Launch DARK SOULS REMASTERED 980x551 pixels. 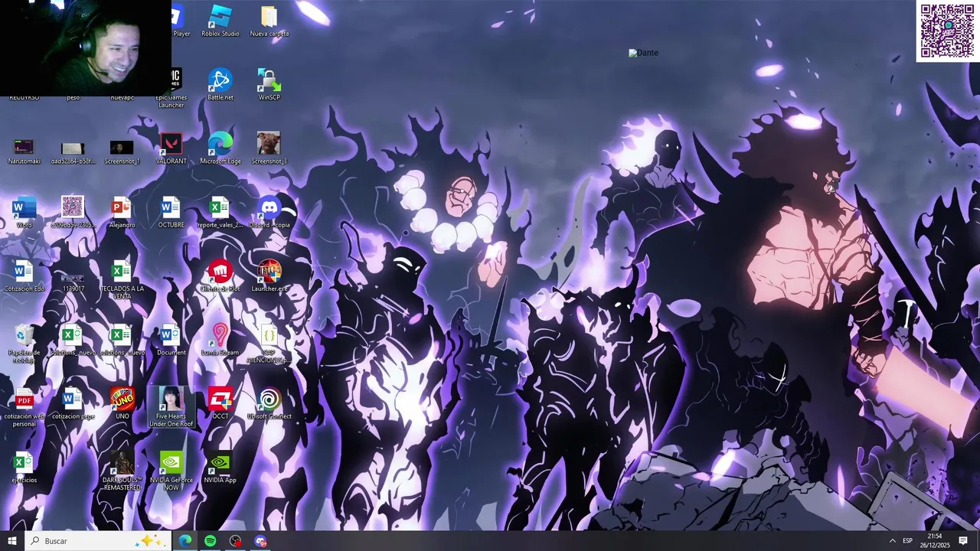tap(122, 471)
